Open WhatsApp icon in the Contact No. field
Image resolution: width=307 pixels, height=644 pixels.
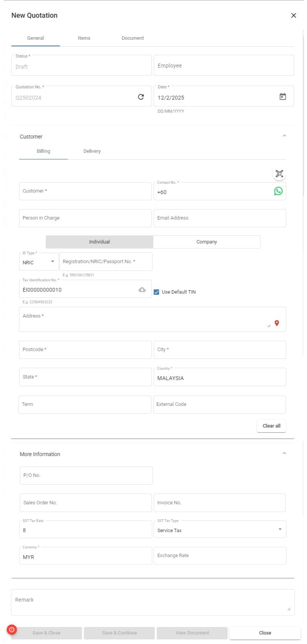coord(278,191)
